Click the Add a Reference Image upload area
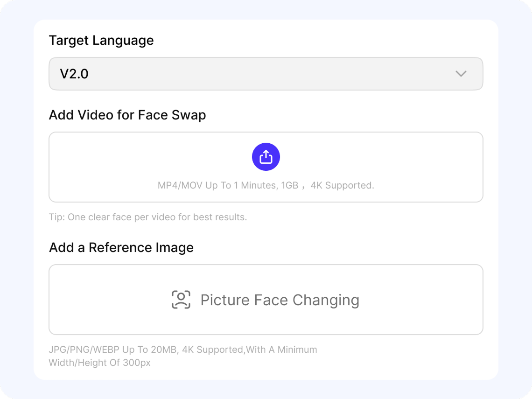 [266, 299]
